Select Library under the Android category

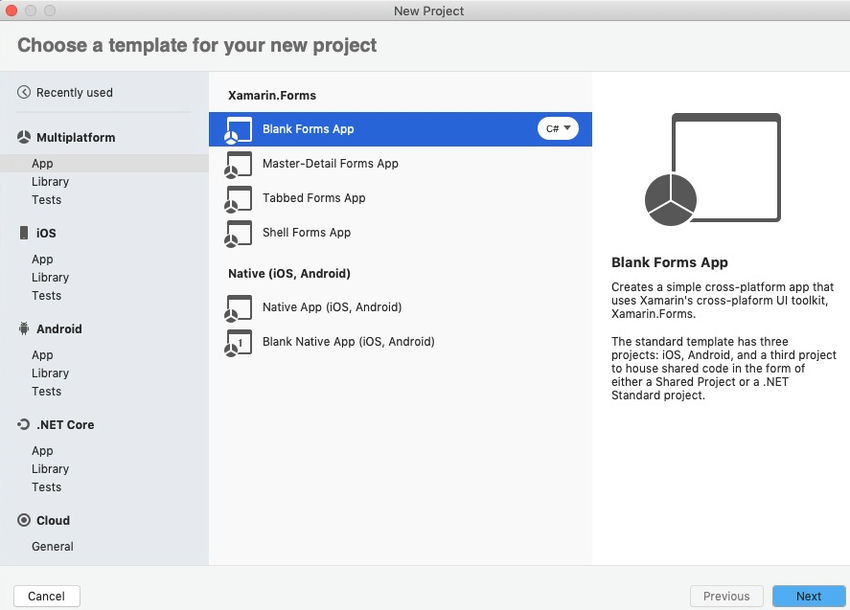point(50,373)
